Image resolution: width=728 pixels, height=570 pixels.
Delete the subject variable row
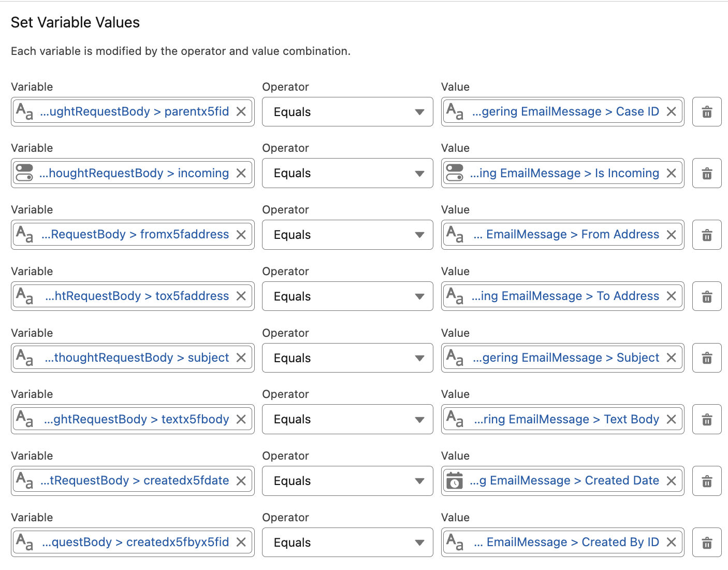click(707, 358)
